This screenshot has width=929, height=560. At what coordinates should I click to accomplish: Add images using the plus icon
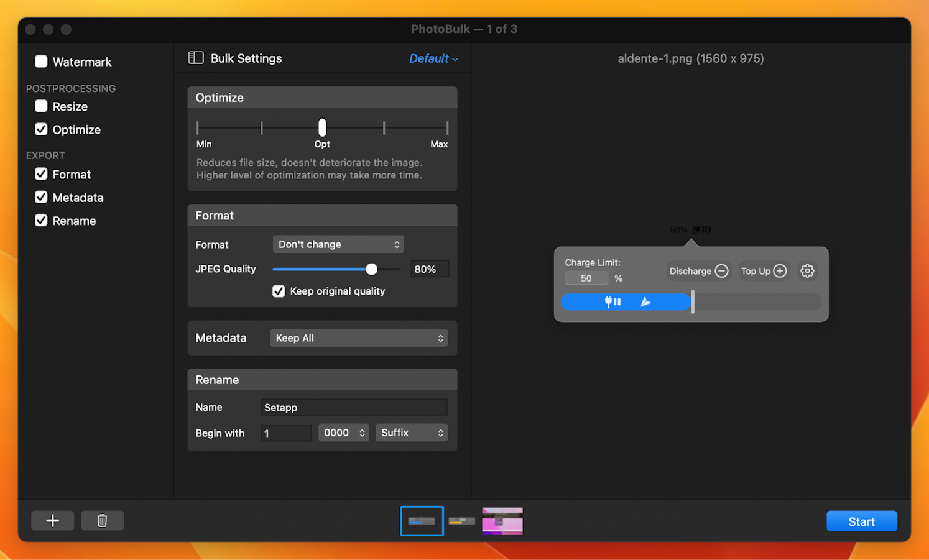pos(52,520)
